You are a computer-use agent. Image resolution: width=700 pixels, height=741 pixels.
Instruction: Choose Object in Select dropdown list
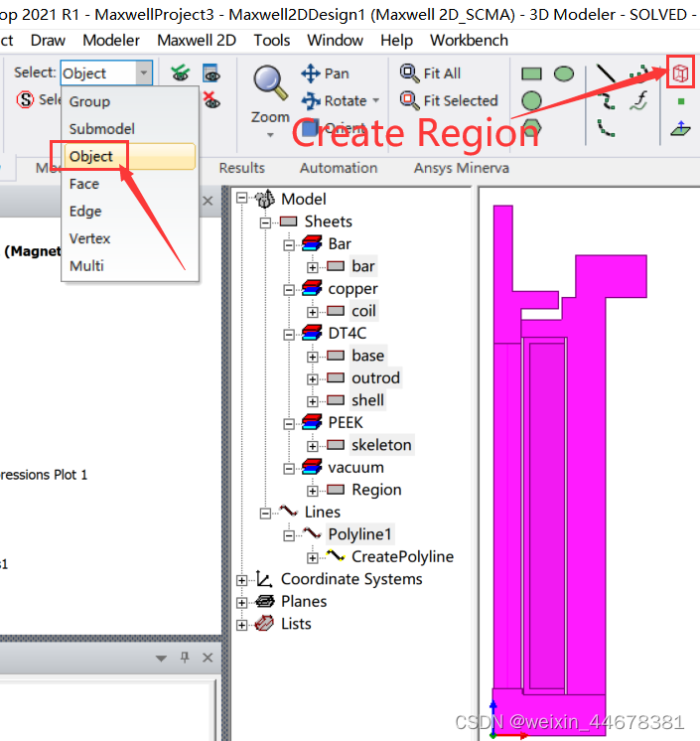point(130,156)
